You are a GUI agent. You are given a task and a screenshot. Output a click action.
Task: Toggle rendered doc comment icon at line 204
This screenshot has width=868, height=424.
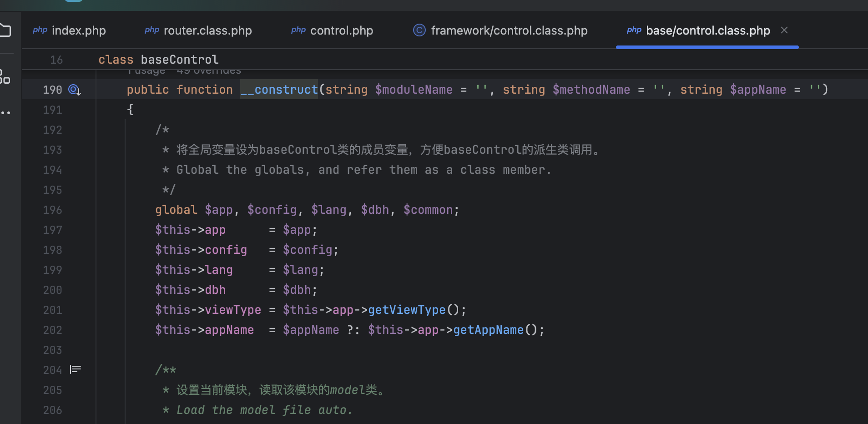76,369
